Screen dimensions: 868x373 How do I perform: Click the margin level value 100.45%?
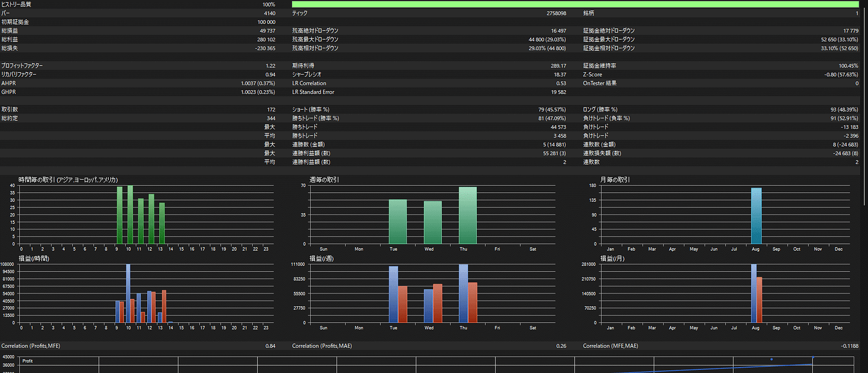tap(849, 66)
